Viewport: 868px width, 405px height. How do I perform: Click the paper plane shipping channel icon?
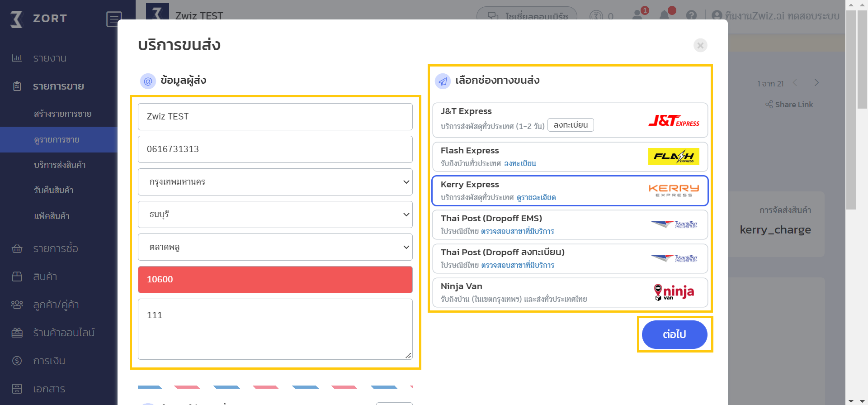point(443,81)
